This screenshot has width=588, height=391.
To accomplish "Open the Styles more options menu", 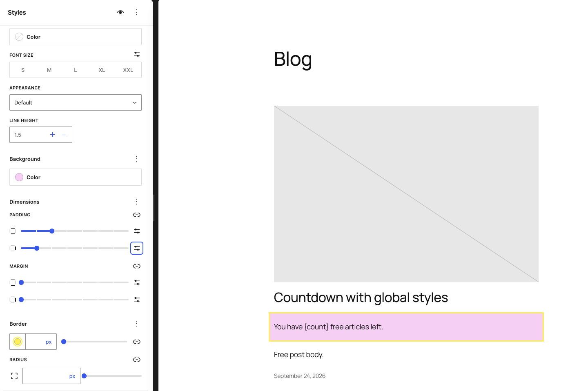I will tap(137, 12).
